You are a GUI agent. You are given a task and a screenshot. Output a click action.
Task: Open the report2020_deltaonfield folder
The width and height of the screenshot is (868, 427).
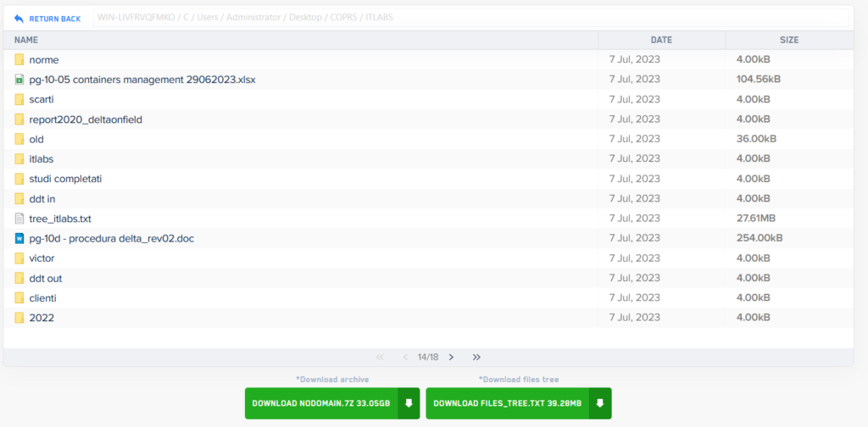[x=85, y=119]
